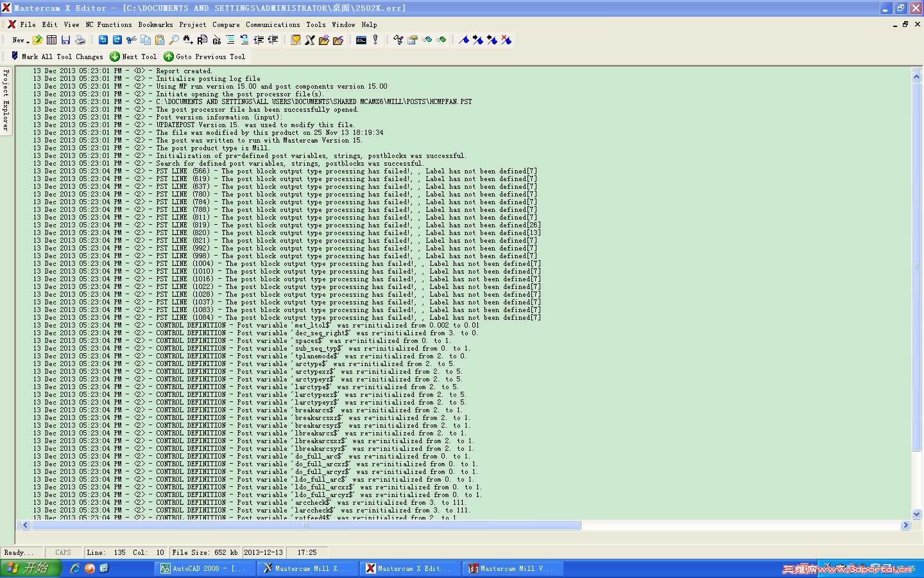The width and height of the screenshot is (924, 578).
Task: Click the horizontal scrollbar left arrow
Action: point(25,525)
